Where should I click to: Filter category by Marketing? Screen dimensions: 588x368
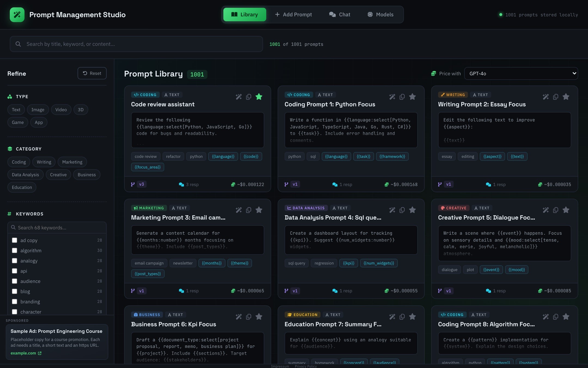(72, 162)
